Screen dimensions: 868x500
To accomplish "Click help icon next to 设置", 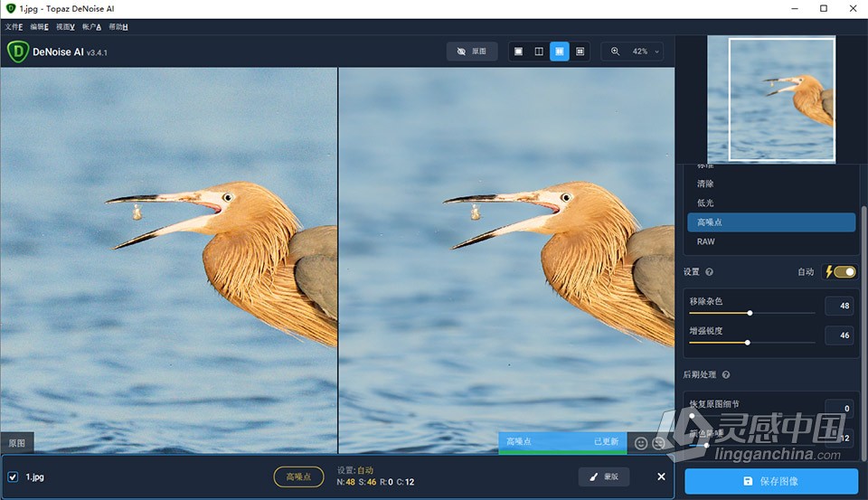I will (x=709, y=272).
